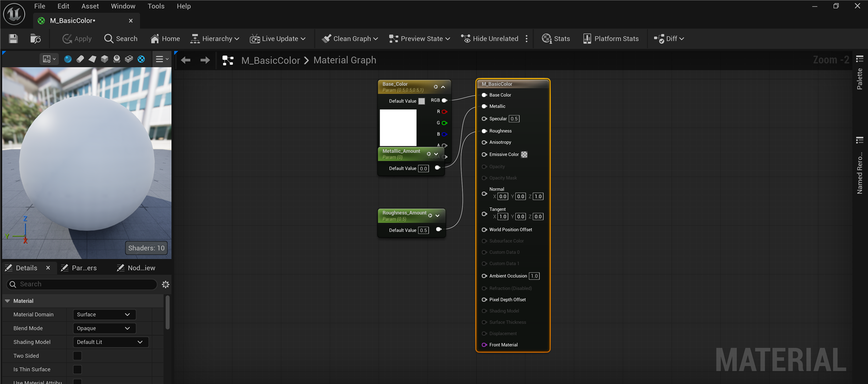Open the viewport hamburger options menu
Image resolution: width=868 pixels, height=384 pixels.
[162, 59]
